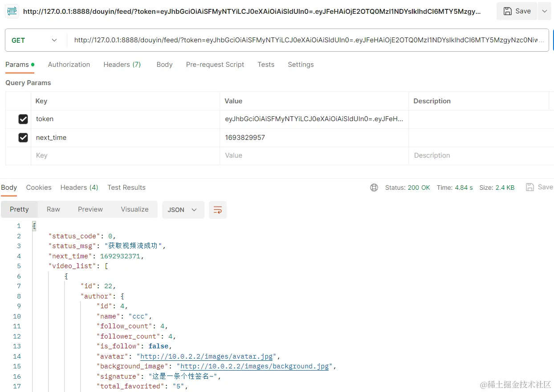Open the response Cookies tab
Image resolution: width=554 pixels, height=392 pixels.
tap(39, 188)
